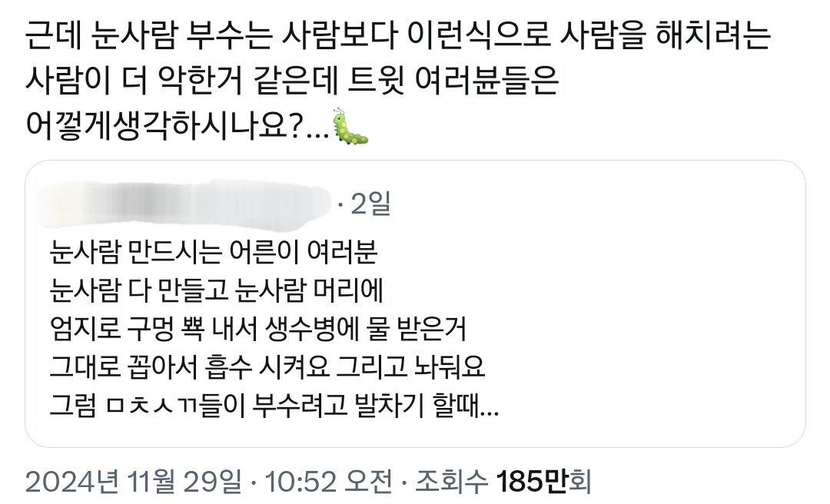Click the quoted tweet's "2일" timestamp
830x504 pixels.
[370, 204]
